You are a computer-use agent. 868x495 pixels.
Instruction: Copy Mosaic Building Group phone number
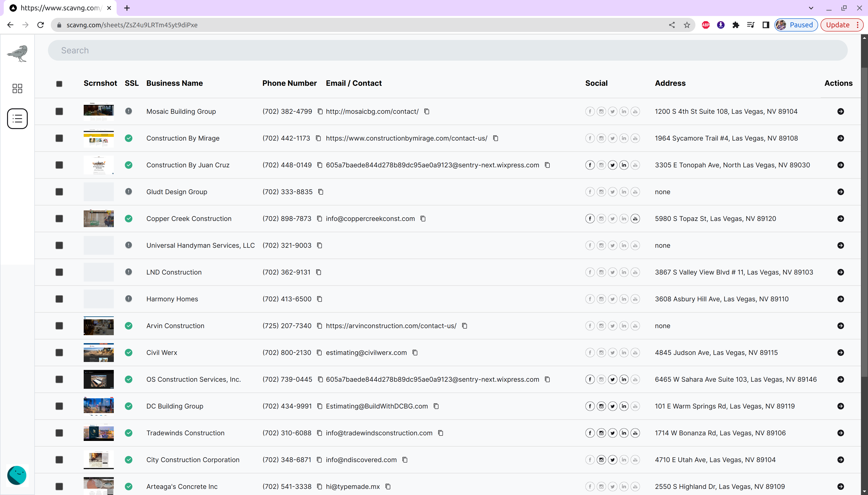coord(320,111)
